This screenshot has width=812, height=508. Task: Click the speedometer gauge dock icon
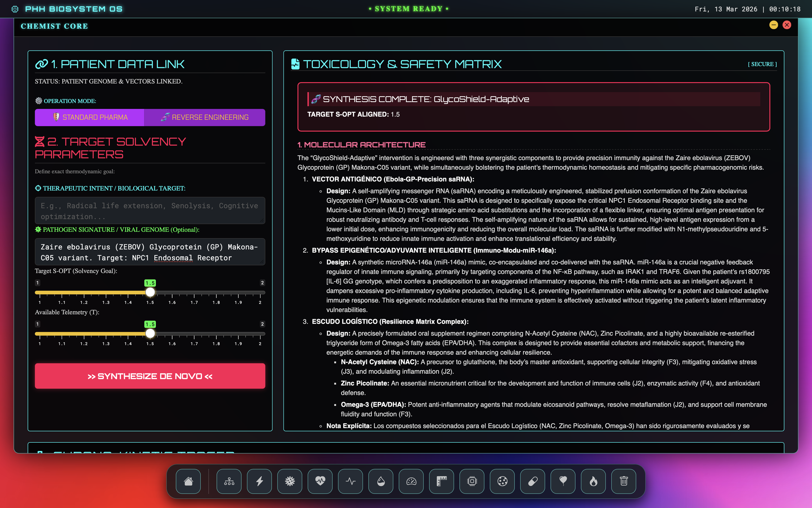[x=411, y=481]
